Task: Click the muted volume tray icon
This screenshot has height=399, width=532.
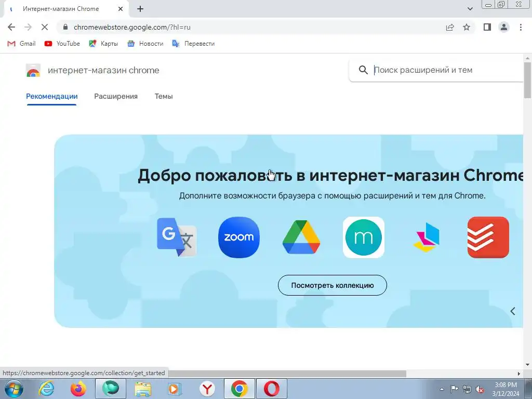Action: point(480,389)
